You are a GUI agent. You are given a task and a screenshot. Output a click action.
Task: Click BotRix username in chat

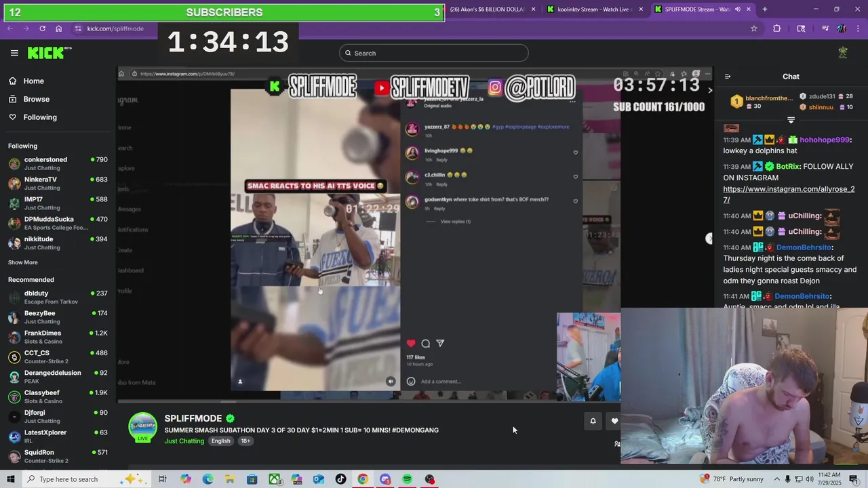click(788, 166)
